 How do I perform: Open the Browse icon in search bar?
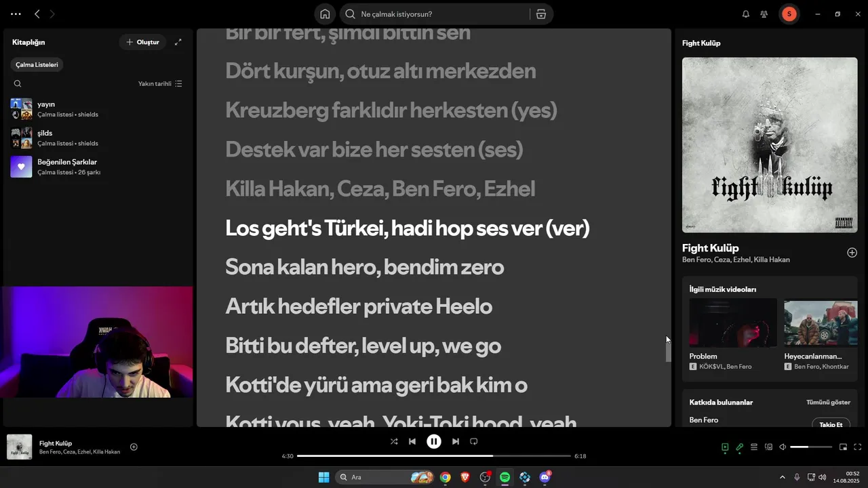tap(541, 14)
